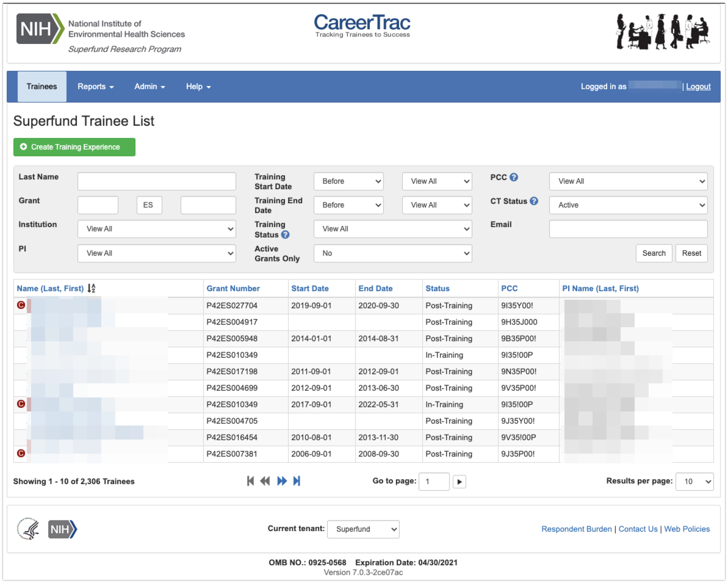Click the red C icon on the first trainee row
Image resolution: width=728 pixels, height=583 pixels.
(x=21, y=305)
